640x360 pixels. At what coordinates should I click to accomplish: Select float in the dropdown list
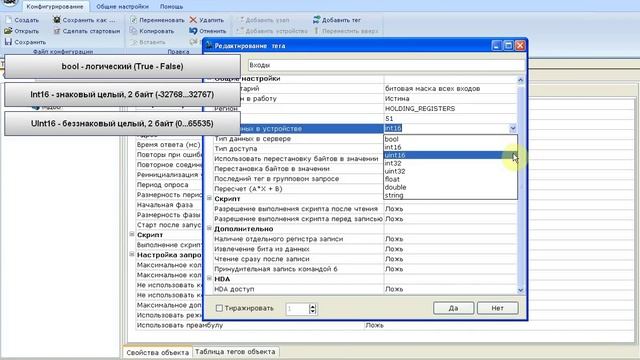pos(450,179)
